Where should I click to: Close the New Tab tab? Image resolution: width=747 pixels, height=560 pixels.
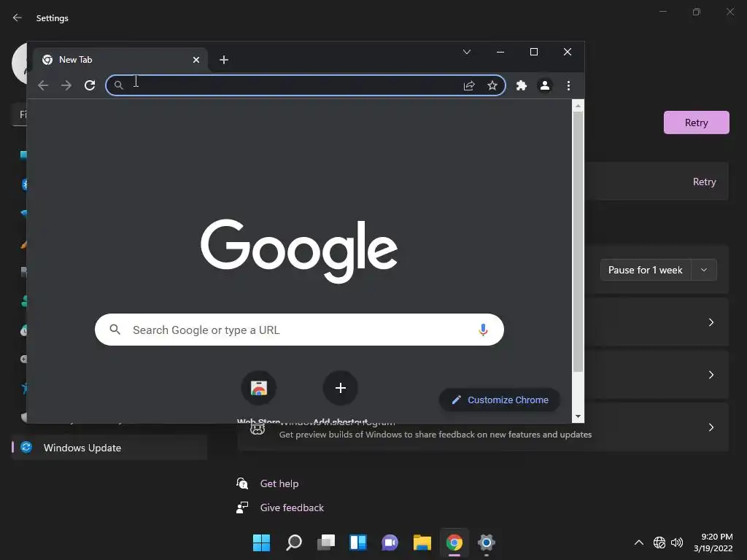196,60
